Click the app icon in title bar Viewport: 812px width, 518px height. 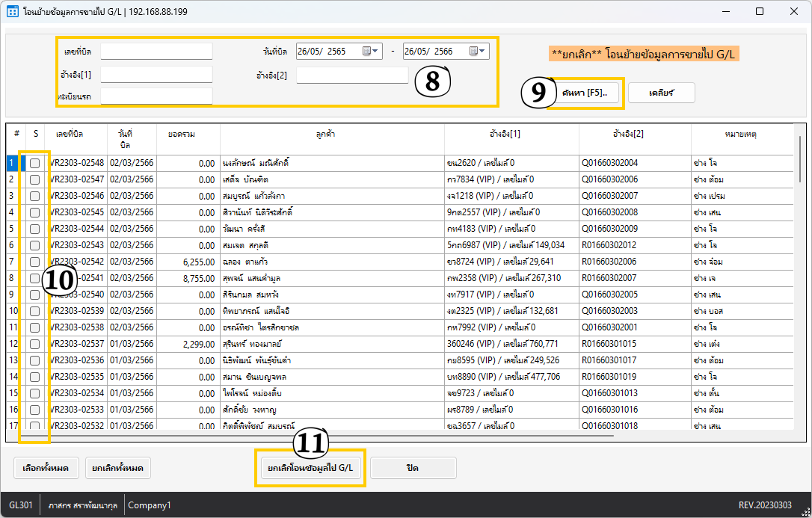click(x=13, y=11)
